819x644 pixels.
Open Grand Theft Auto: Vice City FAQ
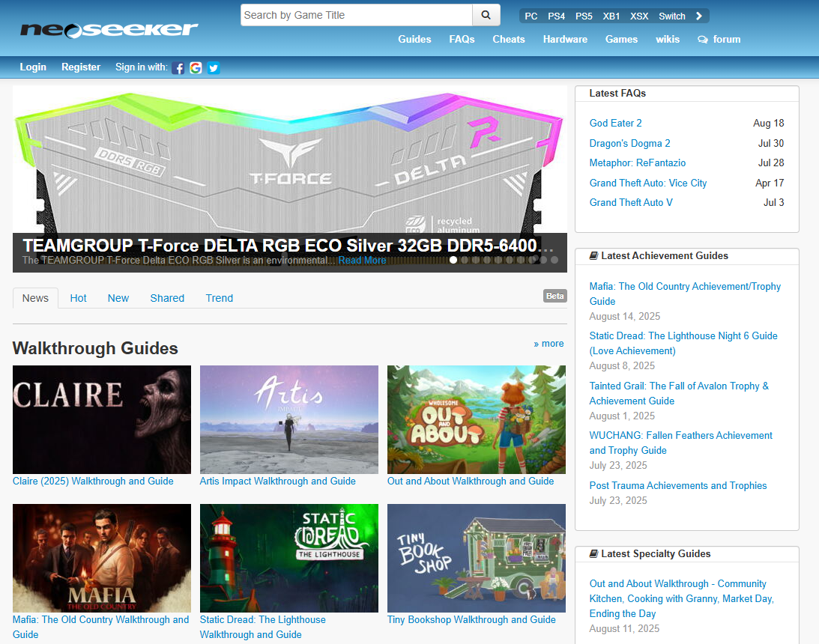[647, 183]
